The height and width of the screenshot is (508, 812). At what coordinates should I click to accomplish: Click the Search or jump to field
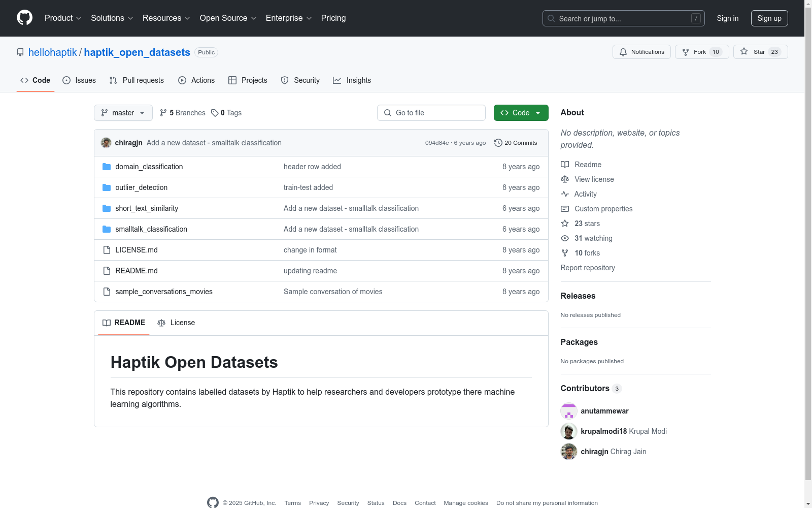(x=624, y=18)
